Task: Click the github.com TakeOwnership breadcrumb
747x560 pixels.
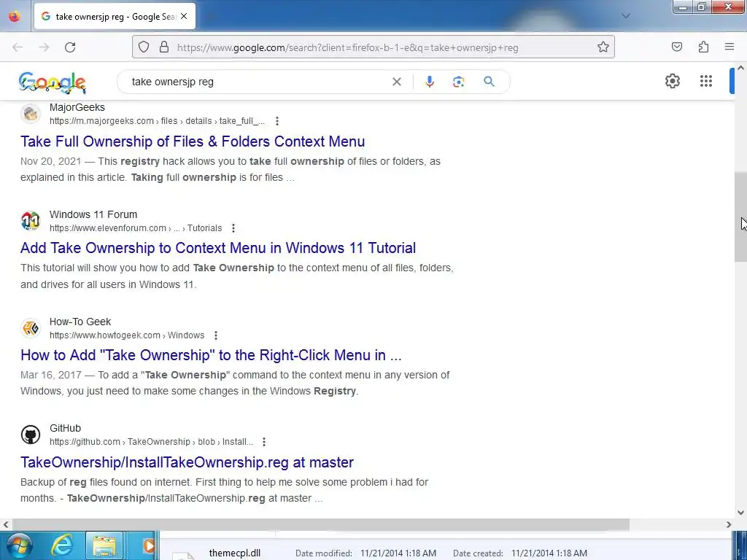Action: tap(152, 442)
